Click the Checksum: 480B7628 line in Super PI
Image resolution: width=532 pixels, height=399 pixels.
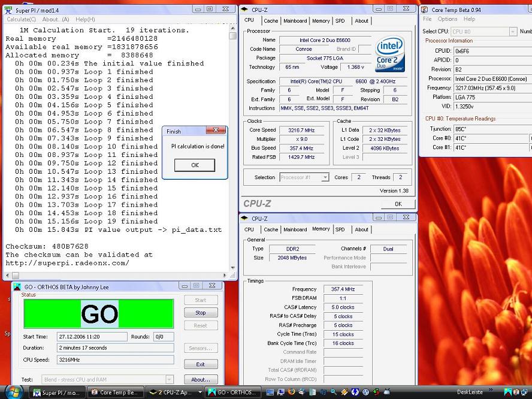(x=47, y=246)
